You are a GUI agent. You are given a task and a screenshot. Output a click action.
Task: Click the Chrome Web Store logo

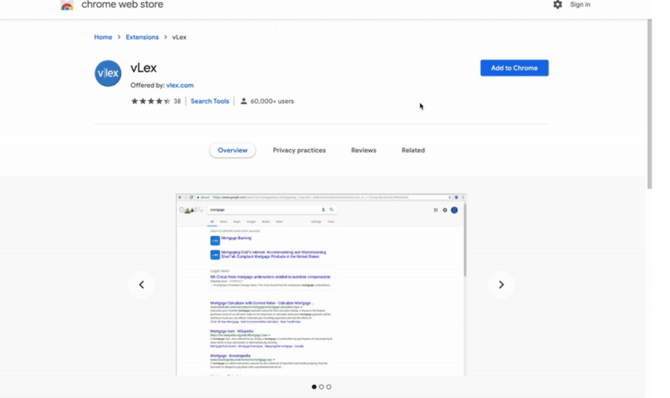[67, 5]
